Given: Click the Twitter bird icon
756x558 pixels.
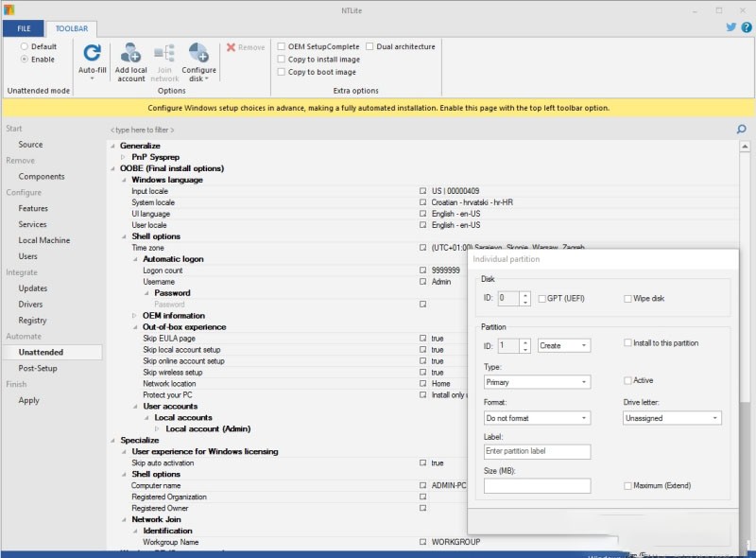Looking at the screenshot, I should (x=730, y=27).
